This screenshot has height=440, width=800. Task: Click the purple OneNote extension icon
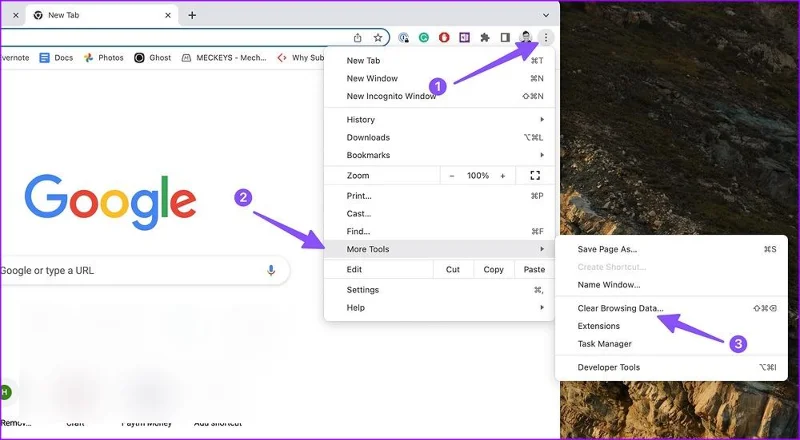tap(464, 37)
